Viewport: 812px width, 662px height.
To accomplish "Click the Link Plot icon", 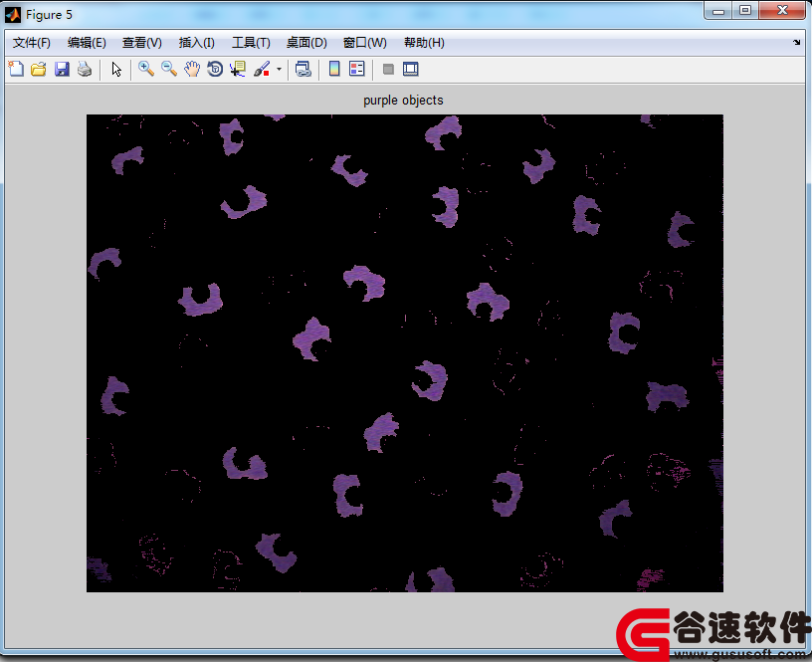I will tap(303, 69).
